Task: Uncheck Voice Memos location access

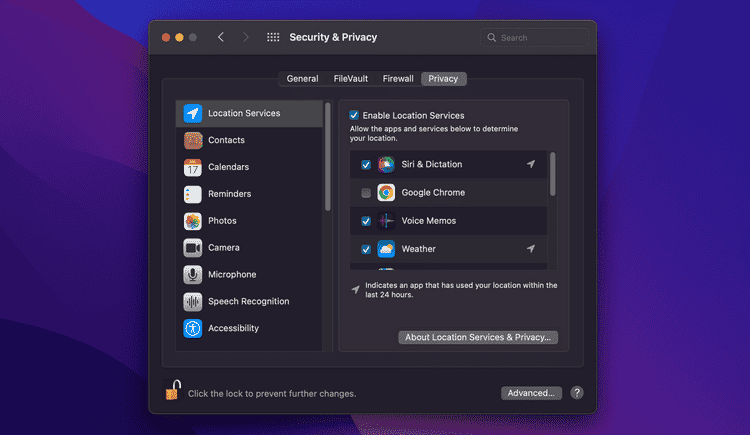Action: click(x=366, y=221)
